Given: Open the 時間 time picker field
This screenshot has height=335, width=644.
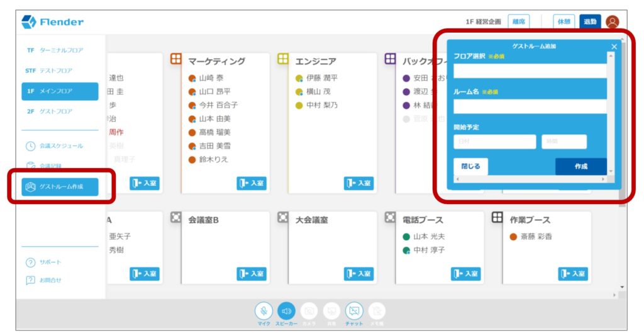Looking at the screenshot, I should coord(563,142).
